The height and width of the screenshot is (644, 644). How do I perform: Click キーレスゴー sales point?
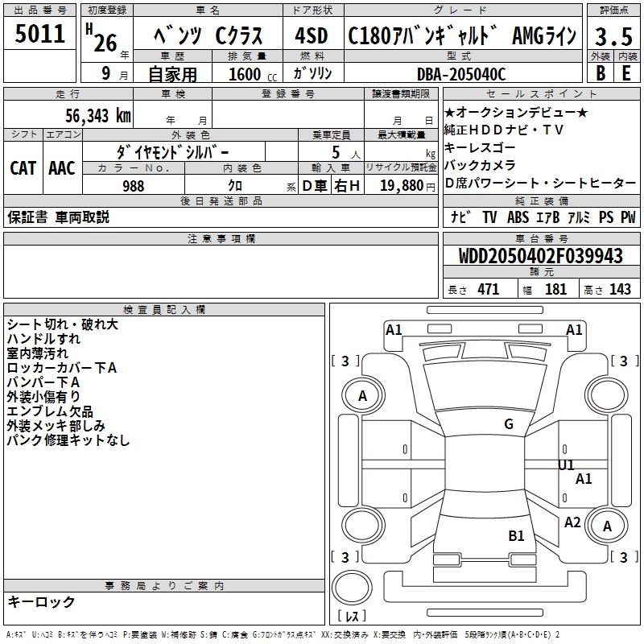point(480,147)
